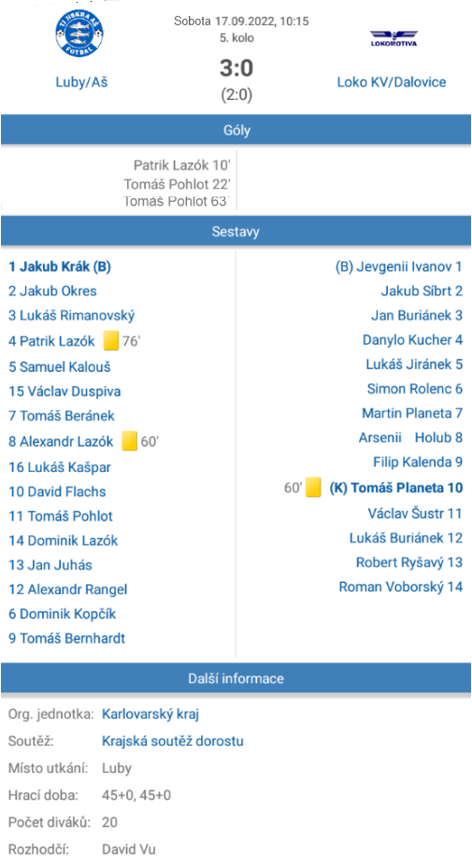The width and height of the screenshot is (472, 868).
Task: Click Patrik Lazók's yellow card icon
Action: point(111,340)
